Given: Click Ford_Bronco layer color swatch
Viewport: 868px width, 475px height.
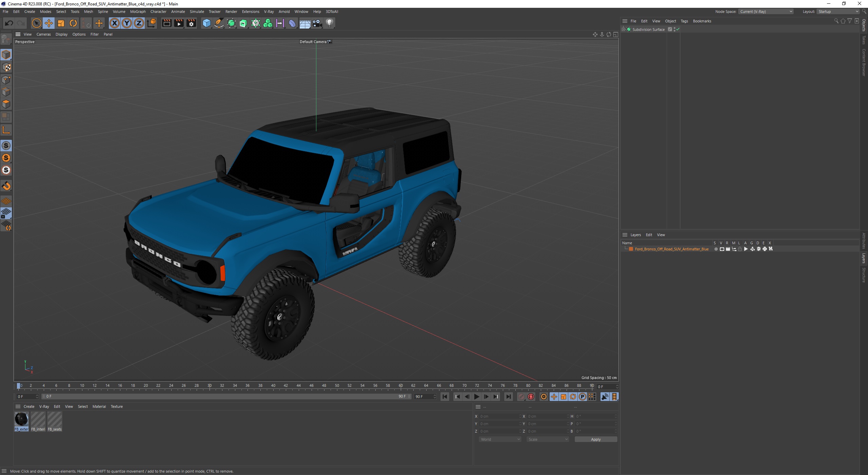Looking at the screenshot, I should pos(631,249).
